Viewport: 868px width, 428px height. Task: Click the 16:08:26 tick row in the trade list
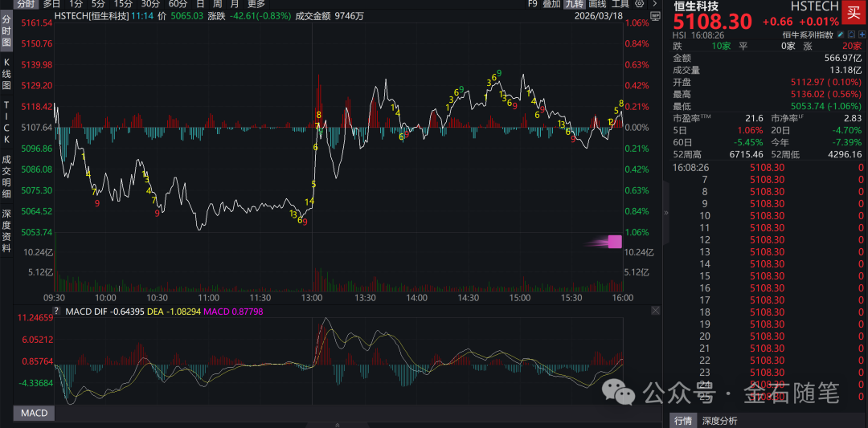click(x=768, y=167)
